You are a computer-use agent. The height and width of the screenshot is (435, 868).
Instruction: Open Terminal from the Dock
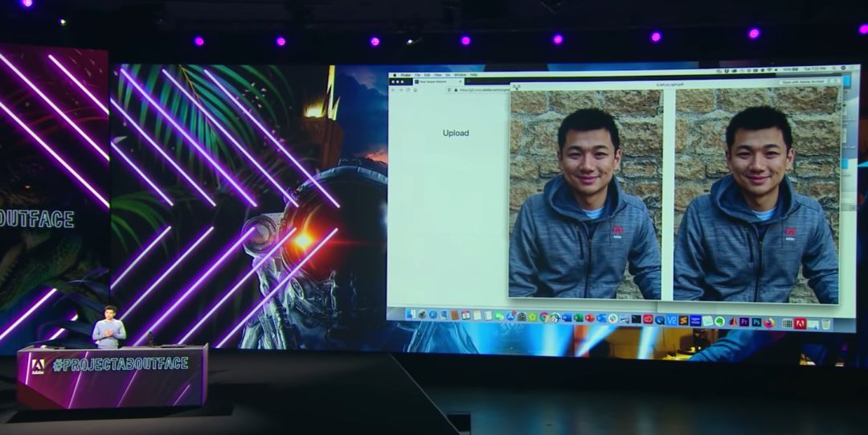pos(636,319)
